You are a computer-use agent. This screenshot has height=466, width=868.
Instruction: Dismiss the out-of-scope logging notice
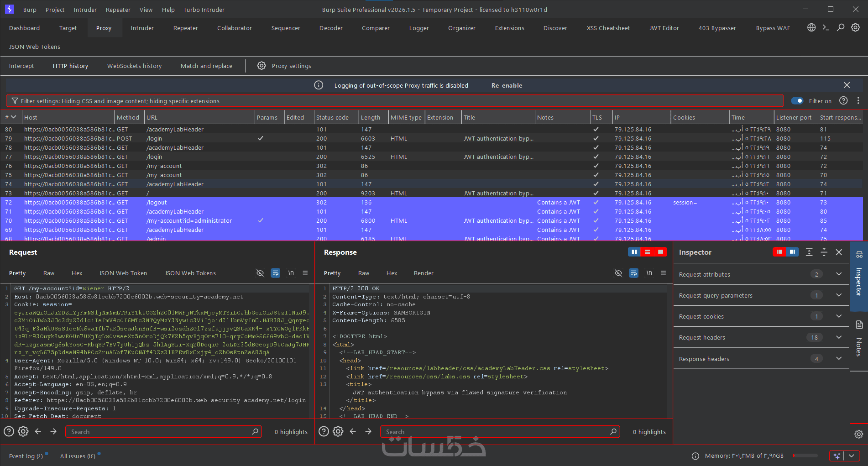[x=847, y=85]
